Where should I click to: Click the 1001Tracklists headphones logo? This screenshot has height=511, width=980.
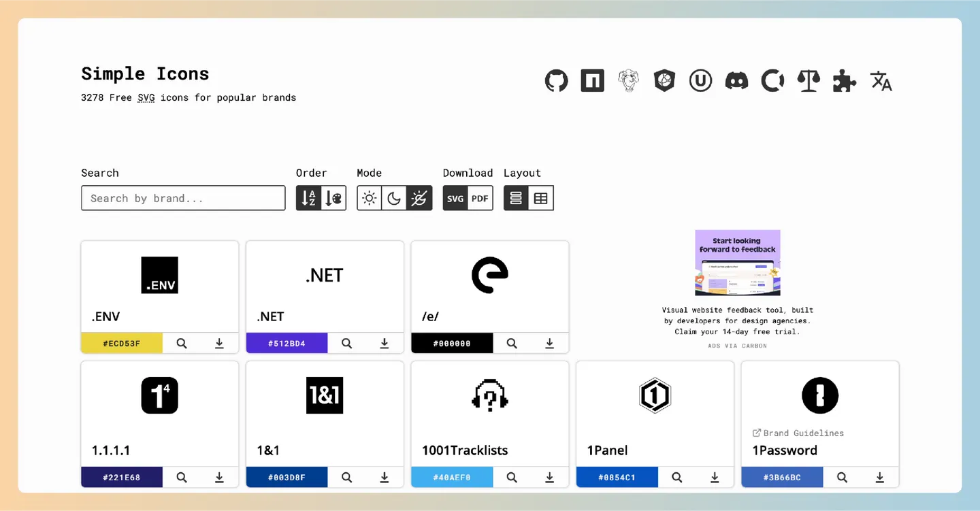pyautogui.click(x=490, y=395)
